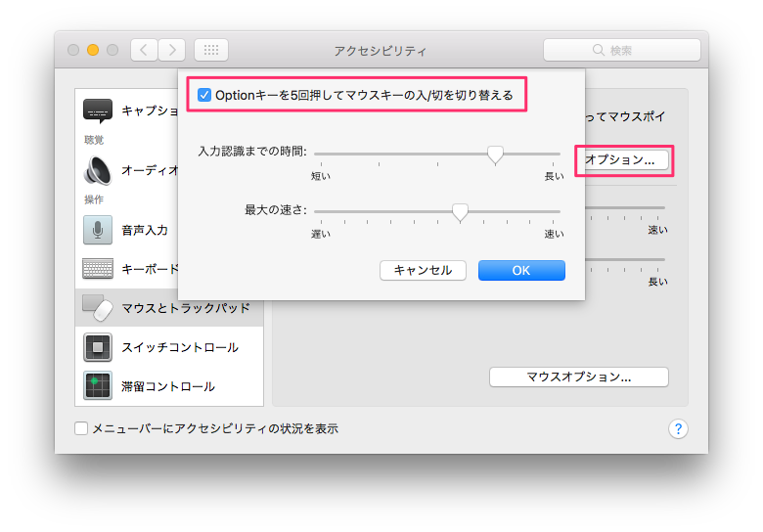
Task: Open マウスオプション... button
Action: coord(579,377)
